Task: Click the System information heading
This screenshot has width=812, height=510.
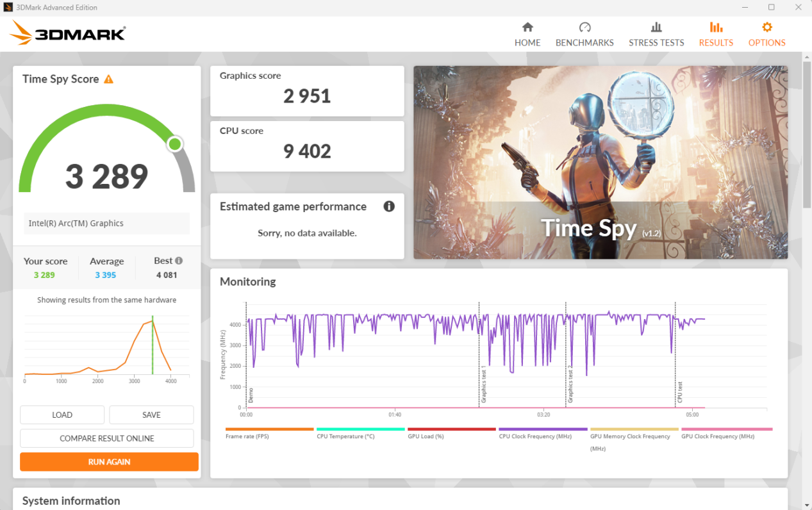Action: 71,501
